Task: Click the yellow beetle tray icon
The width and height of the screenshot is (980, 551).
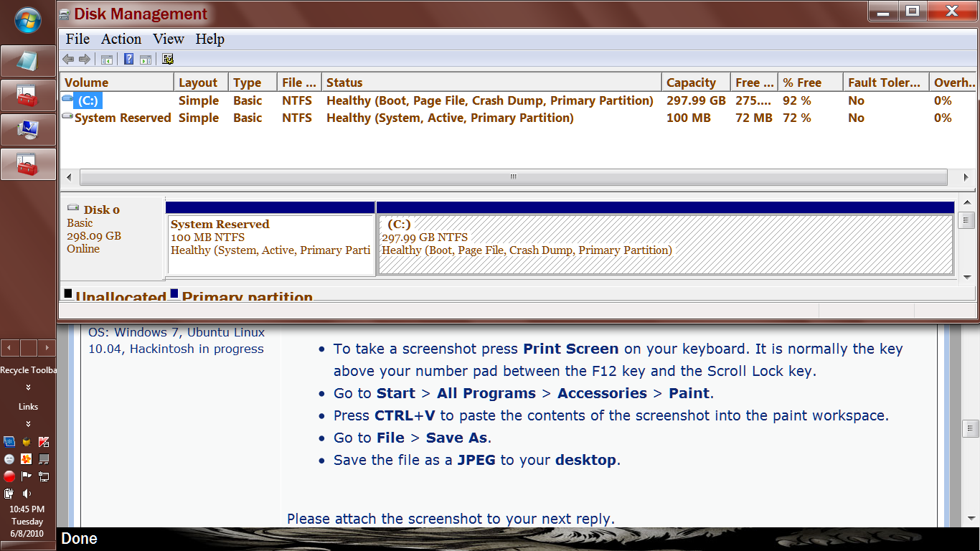Action: pyautogui.click(x=27, y=441)
